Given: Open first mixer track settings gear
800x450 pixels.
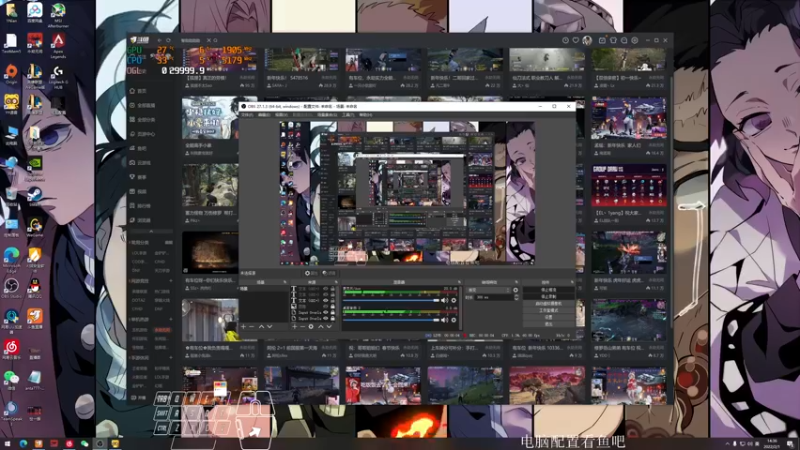Looking at the screenshot, I should (454, 301).
